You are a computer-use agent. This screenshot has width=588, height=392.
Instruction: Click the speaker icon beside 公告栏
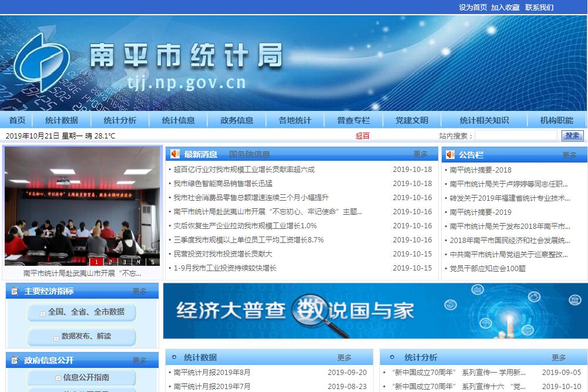451,155
